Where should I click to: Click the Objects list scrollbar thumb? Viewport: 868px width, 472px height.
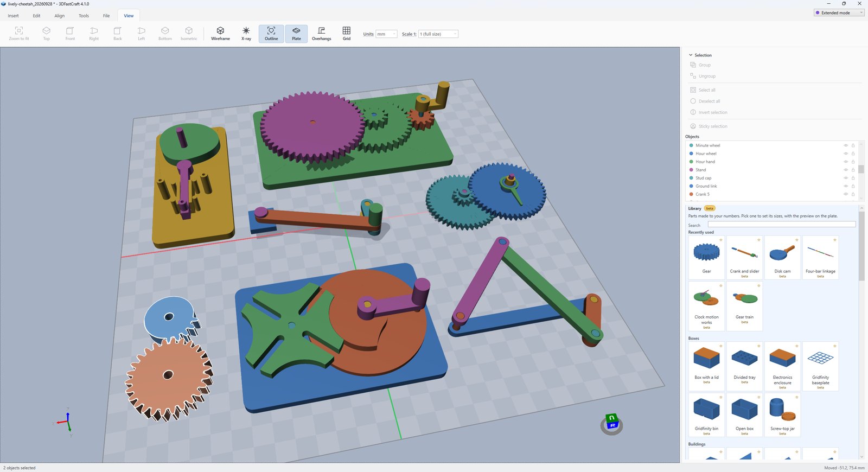pyautogui.click(x=861, y=169)
